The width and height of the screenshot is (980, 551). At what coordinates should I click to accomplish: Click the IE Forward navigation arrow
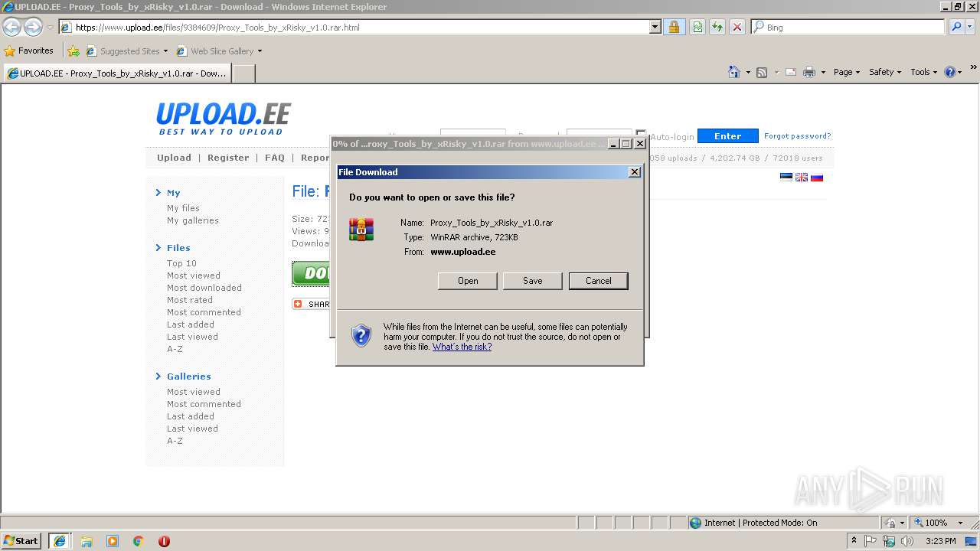(33, 27)
